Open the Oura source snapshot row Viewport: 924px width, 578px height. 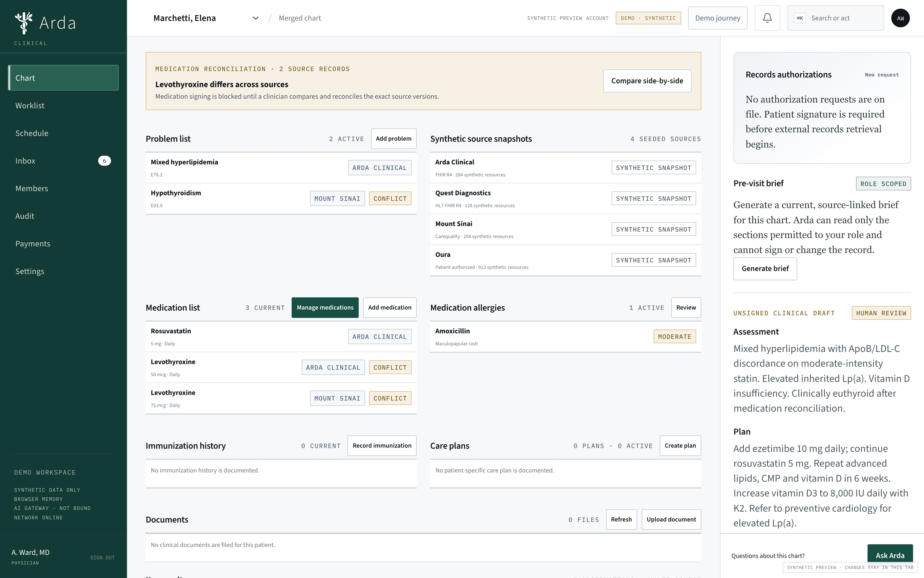click(566, 260)
